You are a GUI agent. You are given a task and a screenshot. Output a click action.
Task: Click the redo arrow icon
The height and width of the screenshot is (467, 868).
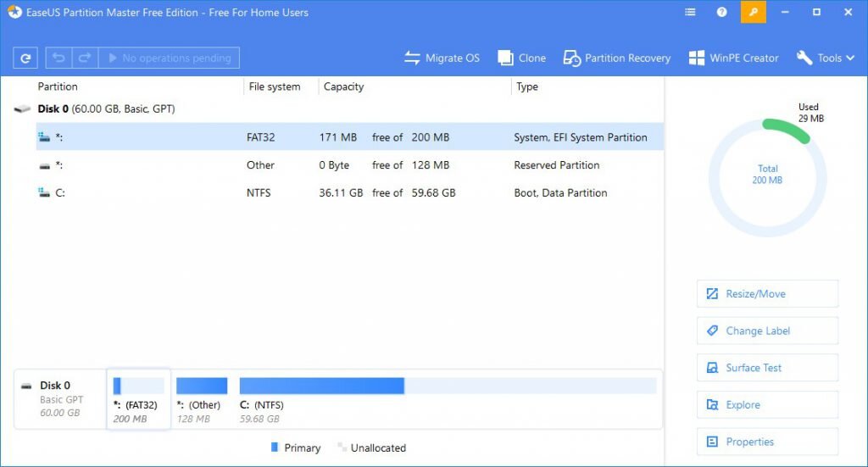[x=85, y=58]
